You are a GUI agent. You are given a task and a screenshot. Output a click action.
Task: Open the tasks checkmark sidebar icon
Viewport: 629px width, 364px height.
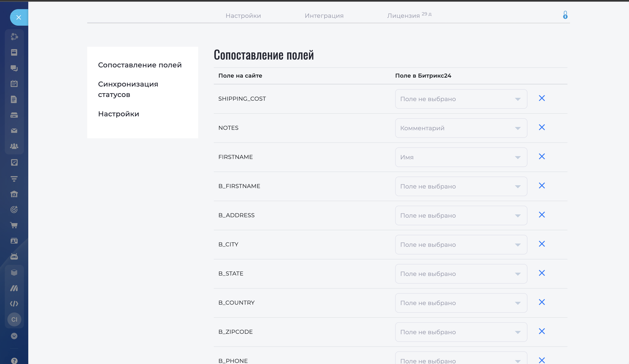pyautogui.click(x=14, y=162)
